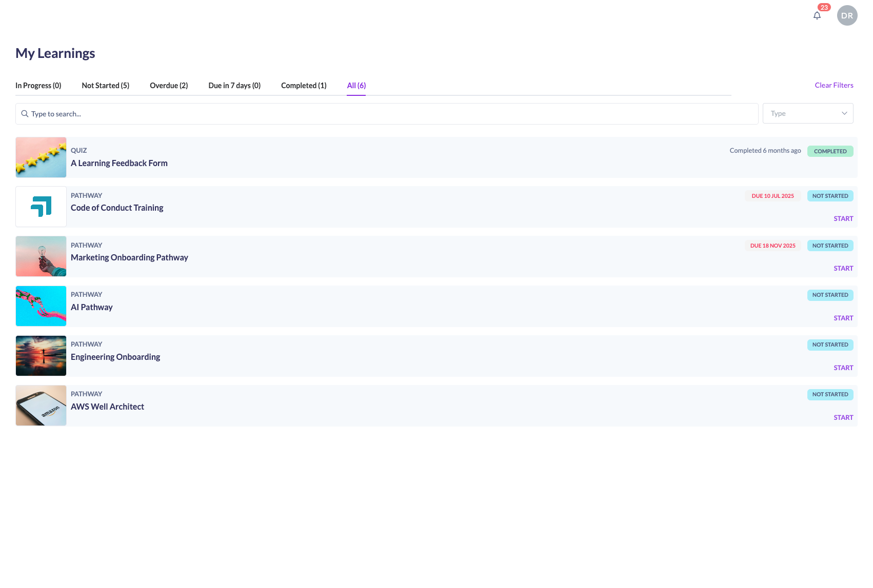Image resolution: width=873 pixels, height=588 pixels.
Task: Start the Code of Conduct Training
Action: [x=843, y=219]
